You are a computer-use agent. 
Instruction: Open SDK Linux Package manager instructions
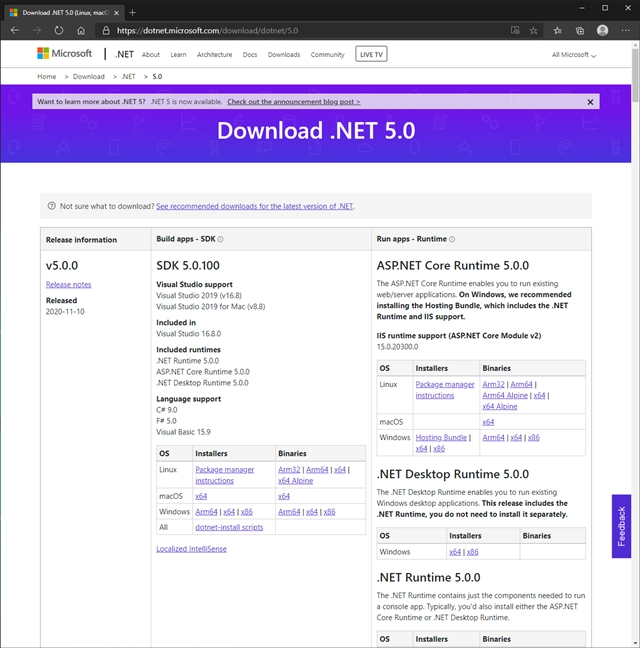(x=225, y=475)
